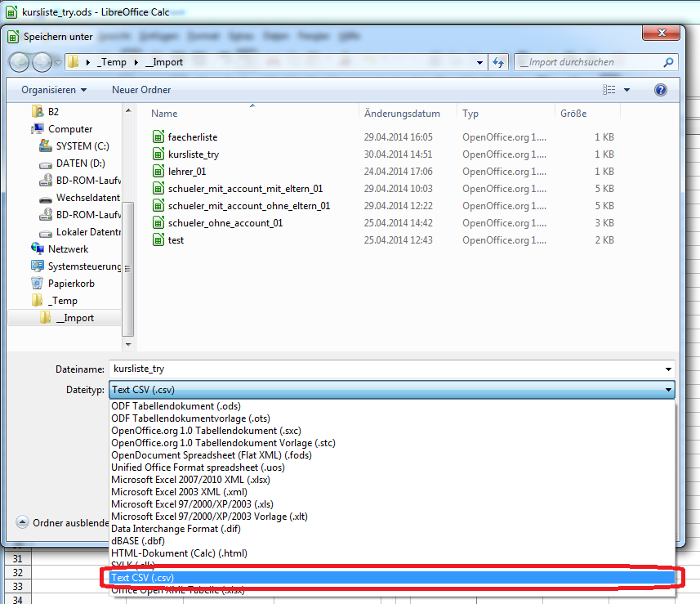The image size is (700, 604).
Task: Open the Dateiname history dropdown arrow
Action: coord(668,369)
